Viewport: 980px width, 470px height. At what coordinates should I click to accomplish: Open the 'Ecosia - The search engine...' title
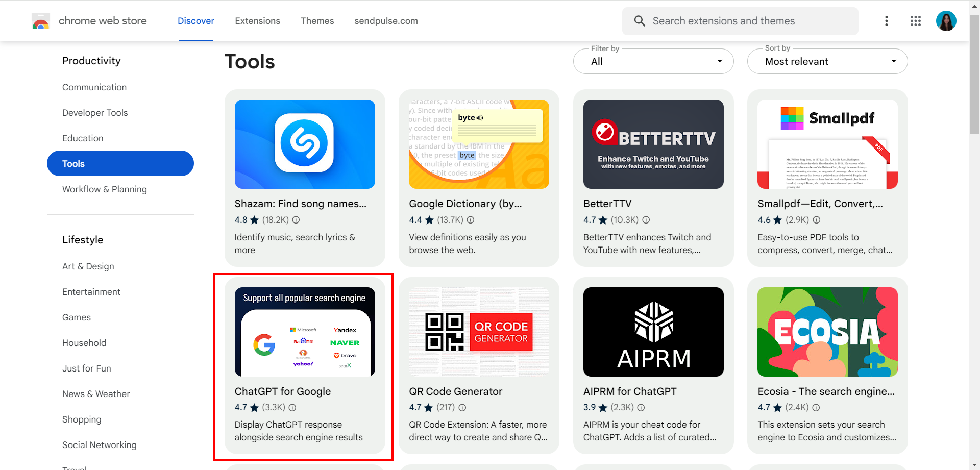(826, 391)
